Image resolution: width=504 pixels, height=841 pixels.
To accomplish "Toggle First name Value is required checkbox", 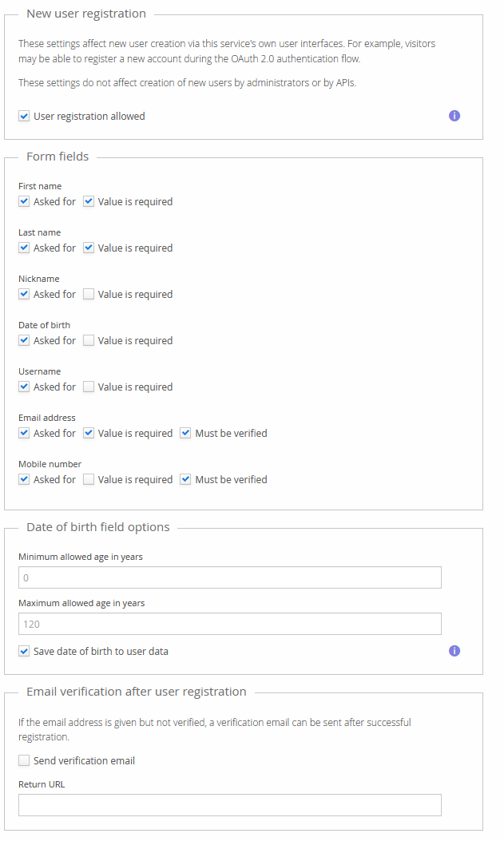I will [x=89, y=201].
